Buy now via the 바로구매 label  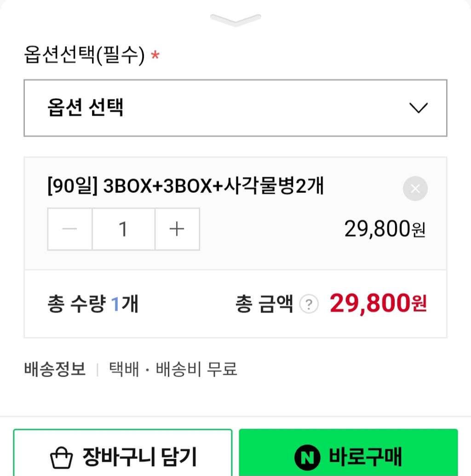click(366, 457)
